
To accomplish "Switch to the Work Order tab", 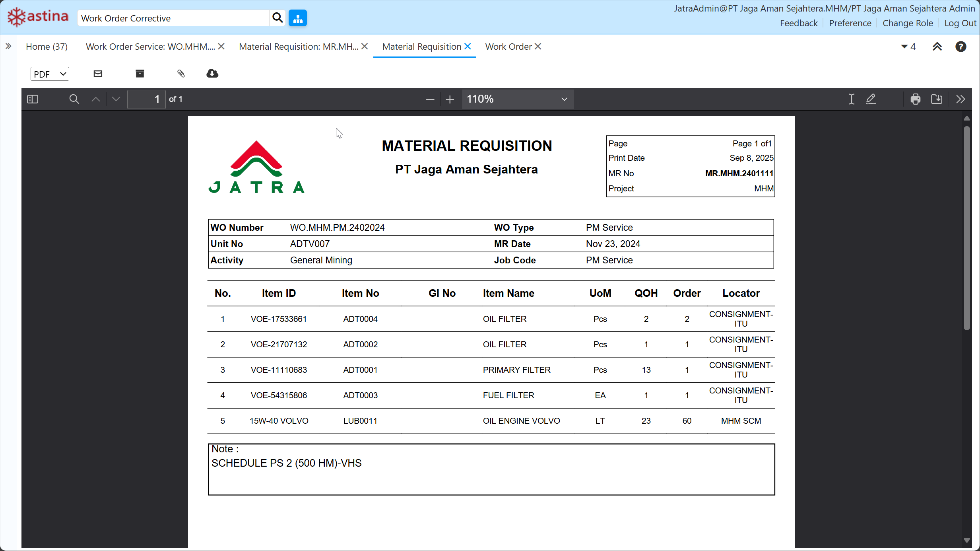I will point(508,47).
